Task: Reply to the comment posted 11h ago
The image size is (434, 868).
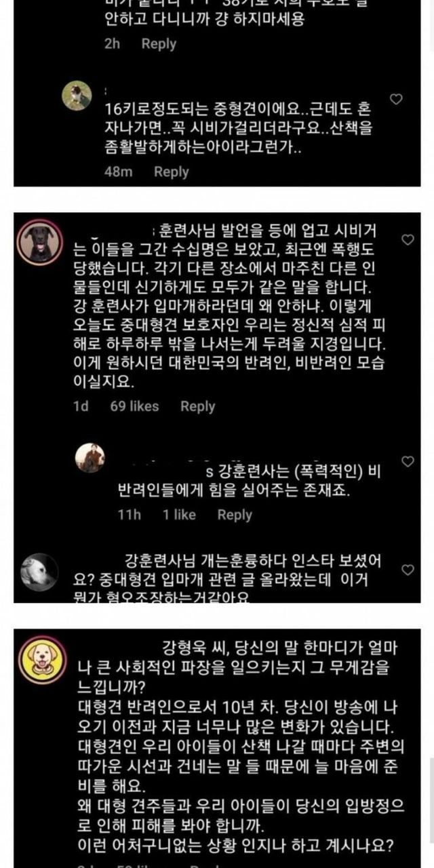Action: coord(235,515)
